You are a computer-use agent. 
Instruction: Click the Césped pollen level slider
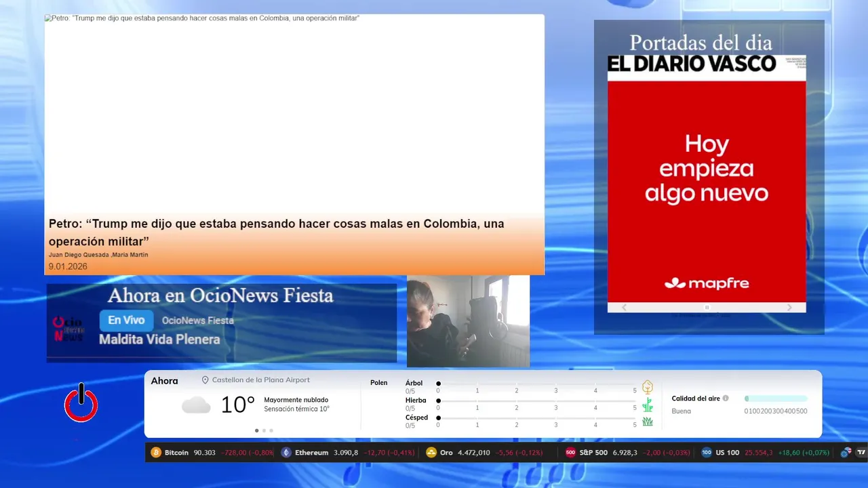coord(536,418)
